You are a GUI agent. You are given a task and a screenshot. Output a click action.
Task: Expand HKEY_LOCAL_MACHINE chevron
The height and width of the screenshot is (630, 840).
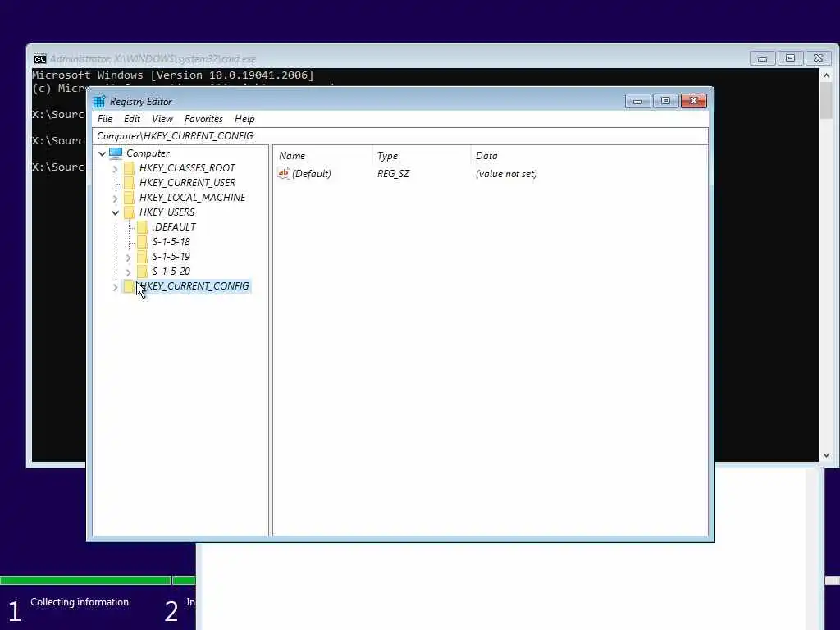(115, 199)
